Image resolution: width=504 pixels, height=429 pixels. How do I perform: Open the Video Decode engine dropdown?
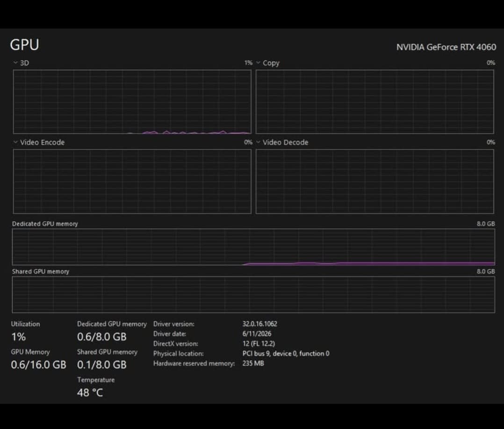click(258, 142)
